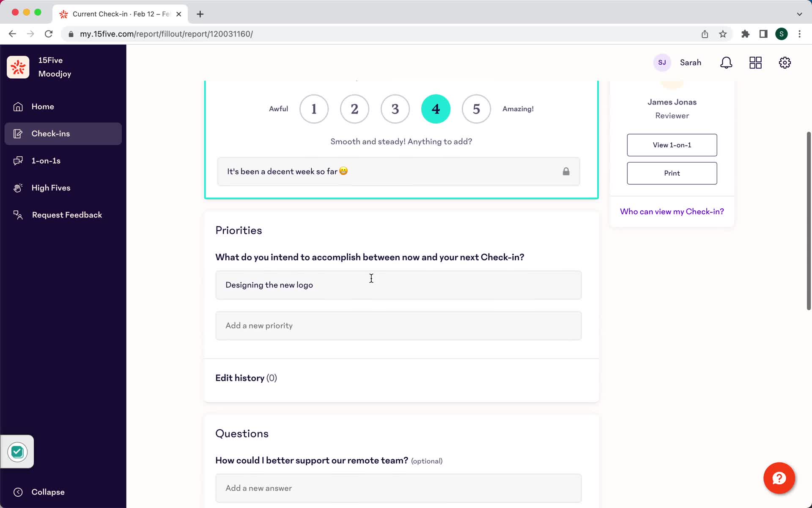Expand the Edit history section

tap(246, 378)
